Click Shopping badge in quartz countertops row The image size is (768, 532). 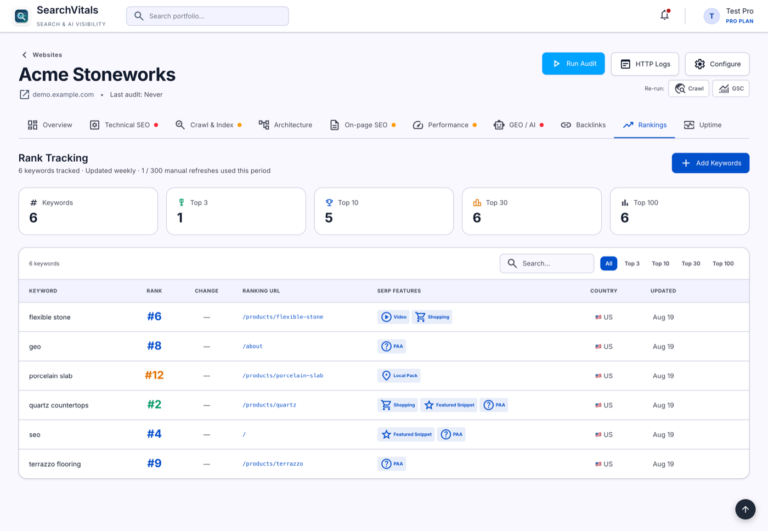(398, 405)
